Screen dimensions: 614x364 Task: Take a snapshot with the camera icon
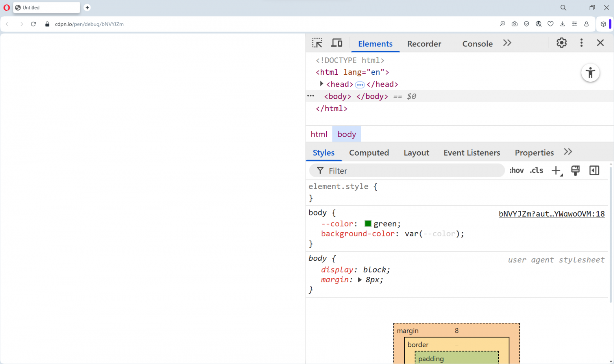point(514,24)
